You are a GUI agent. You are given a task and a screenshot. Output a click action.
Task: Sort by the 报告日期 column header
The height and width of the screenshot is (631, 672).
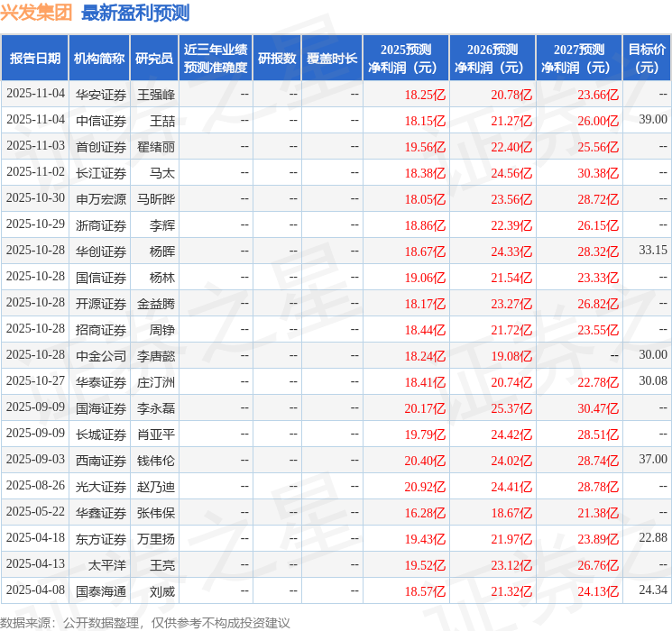click(x=34, y=59)
